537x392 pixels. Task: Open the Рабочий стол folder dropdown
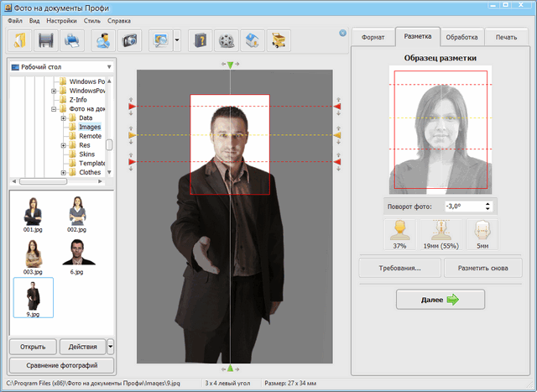coord(109,66)
